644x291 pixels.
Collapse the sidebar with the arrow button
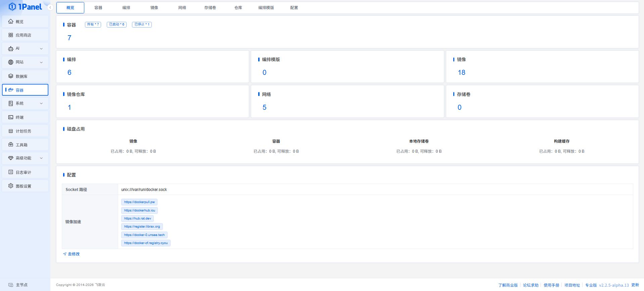click(50, 7)
